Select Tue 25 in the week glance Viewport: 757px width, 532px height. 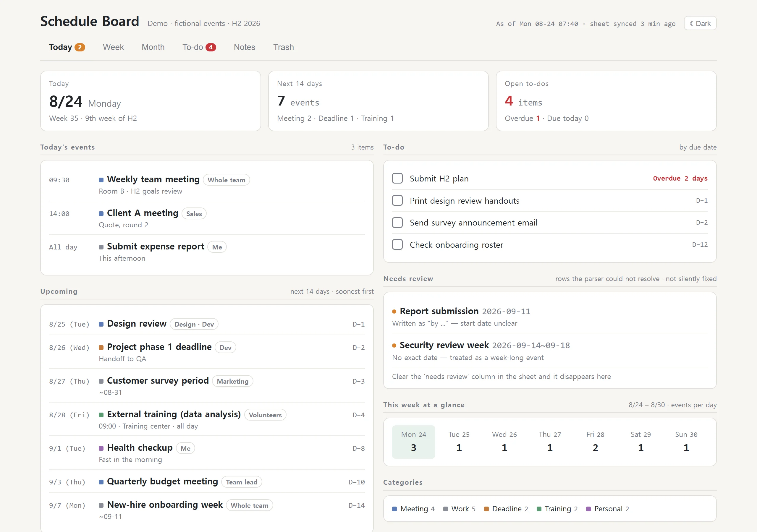[459, 442]
